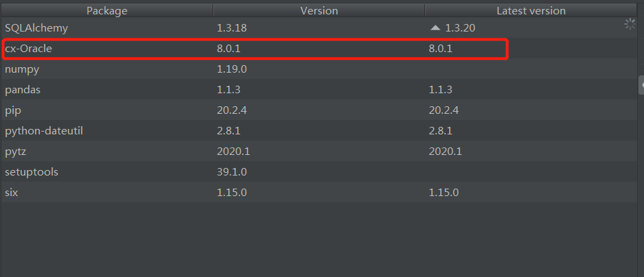The width and height of the screenshot is (644, 277).
Task: Click the loading spinner icon
Action: click(630, 24)
